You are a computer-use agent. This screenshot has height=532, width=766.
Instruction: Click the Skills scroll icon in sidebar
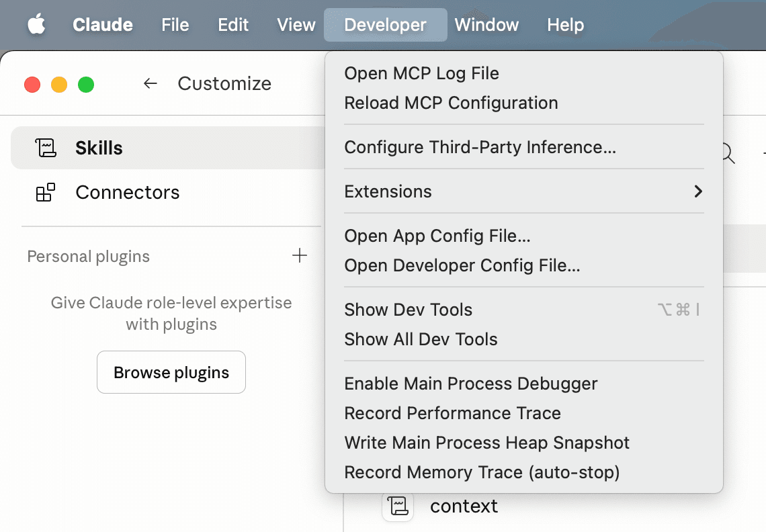coord(46,148)
